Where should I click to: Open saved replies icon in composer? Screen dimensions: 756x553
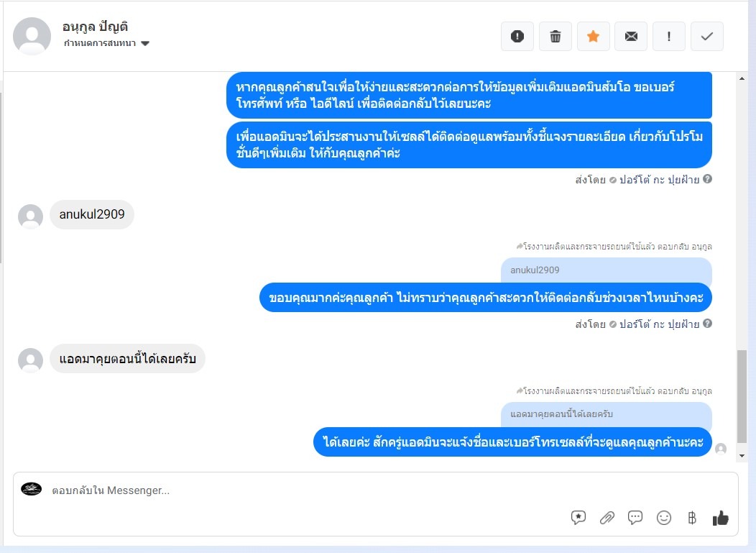(x=578, y=518)
